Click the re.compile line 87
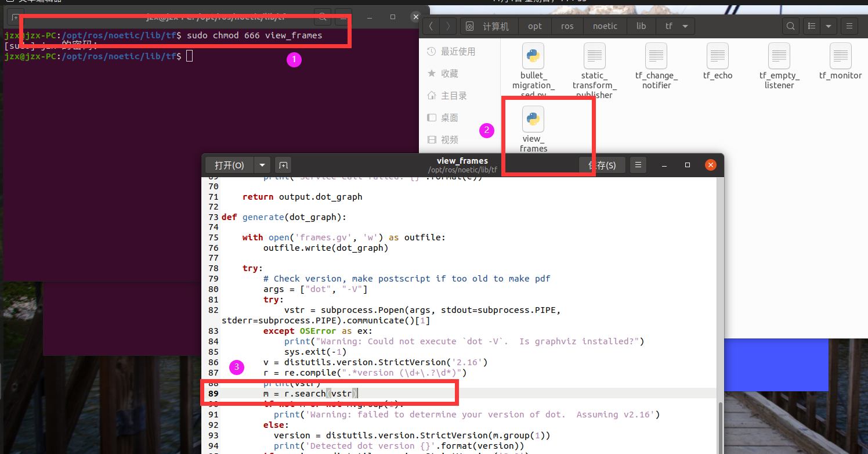 pyautogui.click(x=364, y=373)
